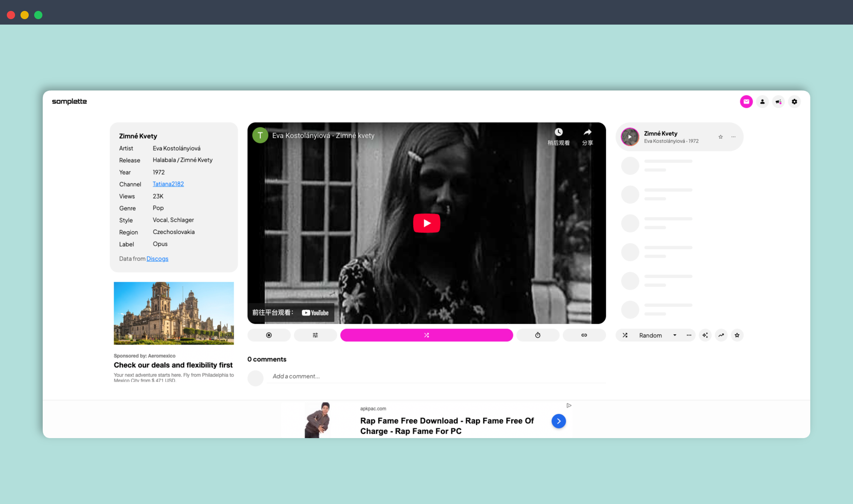Open the more options next to Random
853x504 pixels.
pyautogui.click(x=689, y=335)
